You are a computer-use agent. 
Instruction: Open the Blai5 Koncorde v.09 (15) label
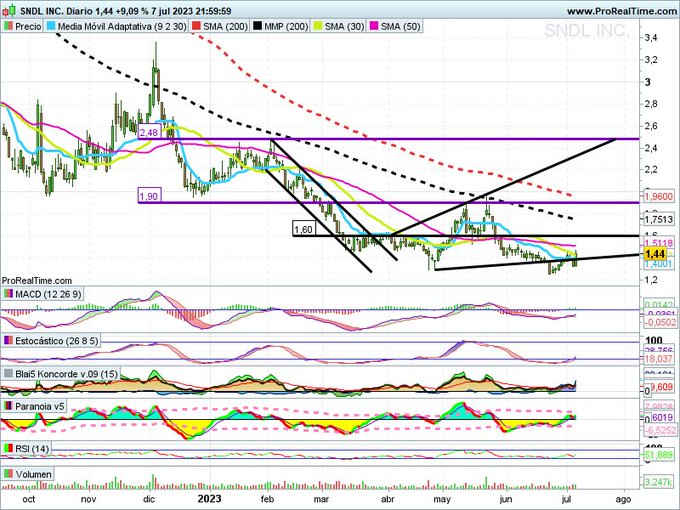66,373
